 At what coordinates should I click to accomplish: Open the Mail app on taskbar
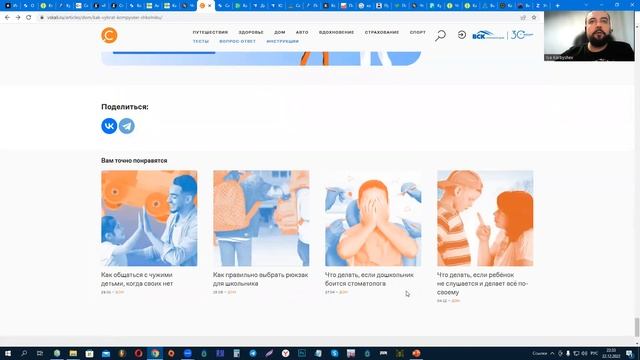click(x=106, y=353)
